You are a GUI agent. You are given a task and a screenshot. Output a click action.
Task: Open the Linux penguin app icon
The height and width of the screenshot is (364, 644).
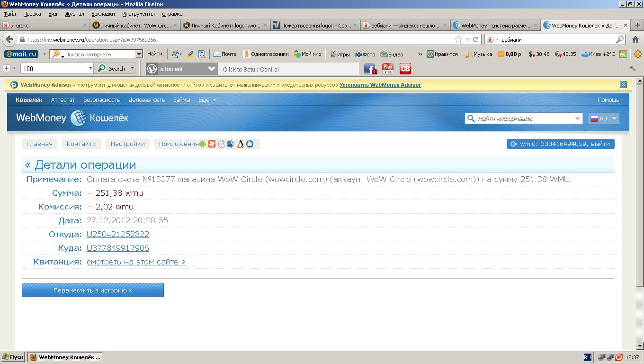pyautogui.click(x=240, y=144)
